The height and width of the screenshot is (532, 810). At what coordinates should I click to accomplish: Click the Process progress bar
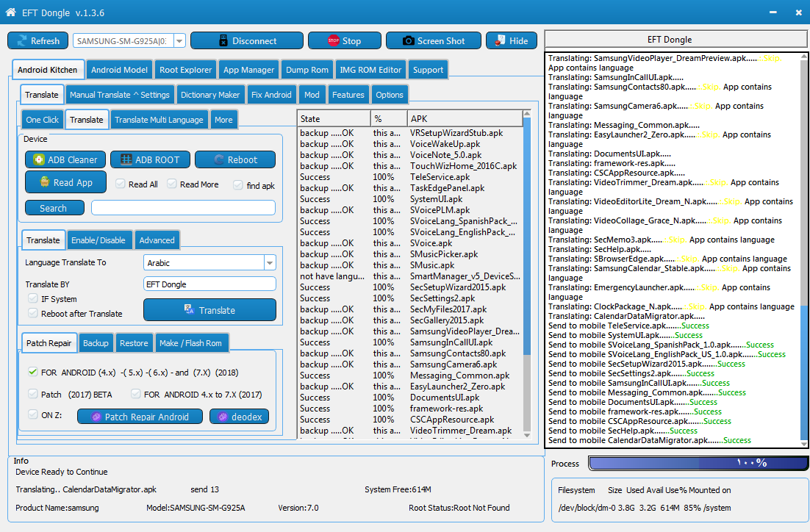(x=698, y=463)
